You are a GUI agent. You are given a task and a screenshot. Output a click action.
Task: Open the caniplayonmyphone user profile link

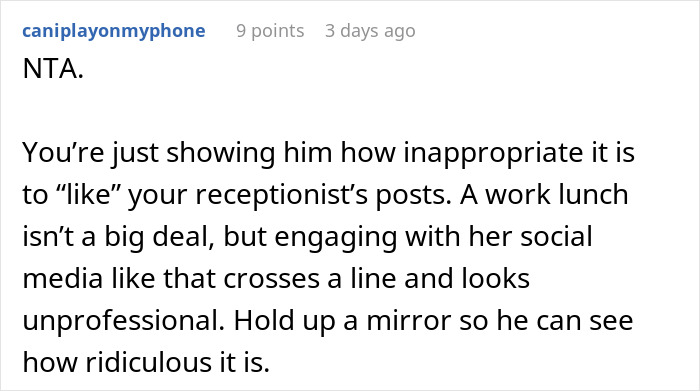pos(114,31)
